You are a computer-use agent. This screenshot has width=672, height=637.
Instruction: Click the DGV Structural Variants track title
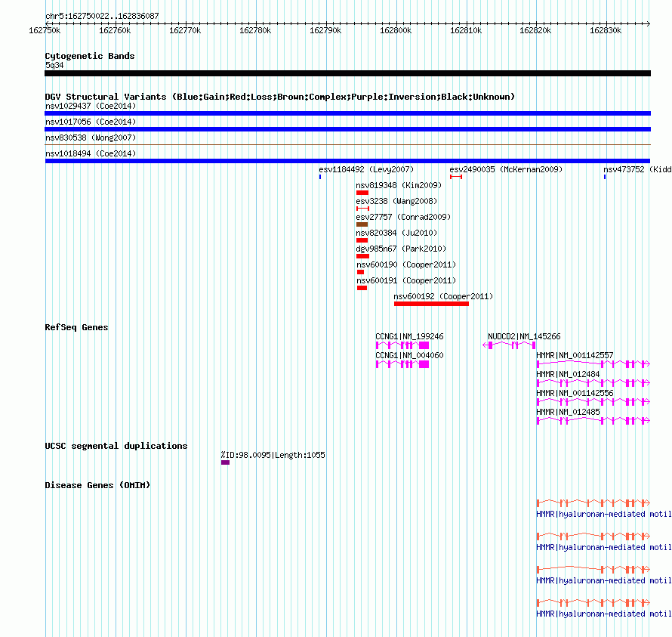pyautogui.click(x=280, y=97)
